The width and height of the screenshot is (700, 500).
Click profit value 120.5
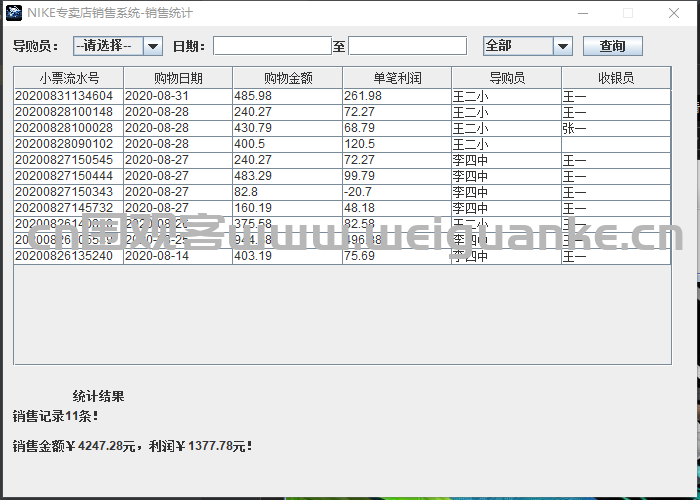pyautogui.click(x=397, y=145)
